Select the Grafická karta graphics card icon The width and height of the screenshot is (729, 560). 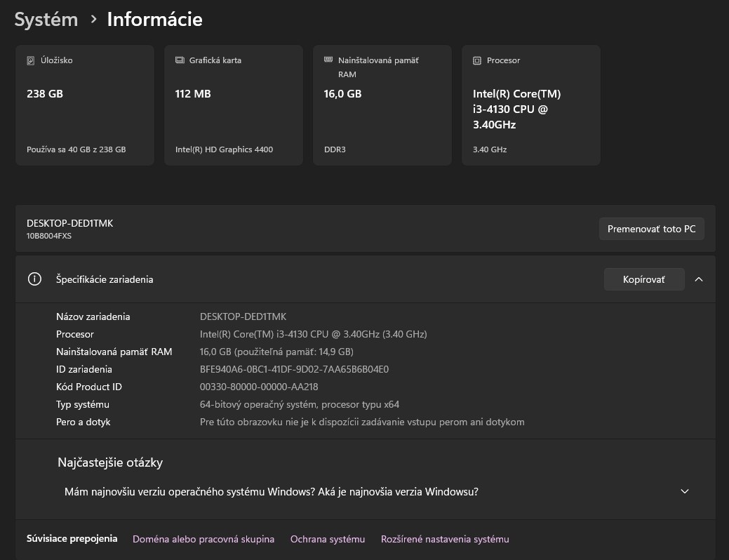(x=178, y=60)
